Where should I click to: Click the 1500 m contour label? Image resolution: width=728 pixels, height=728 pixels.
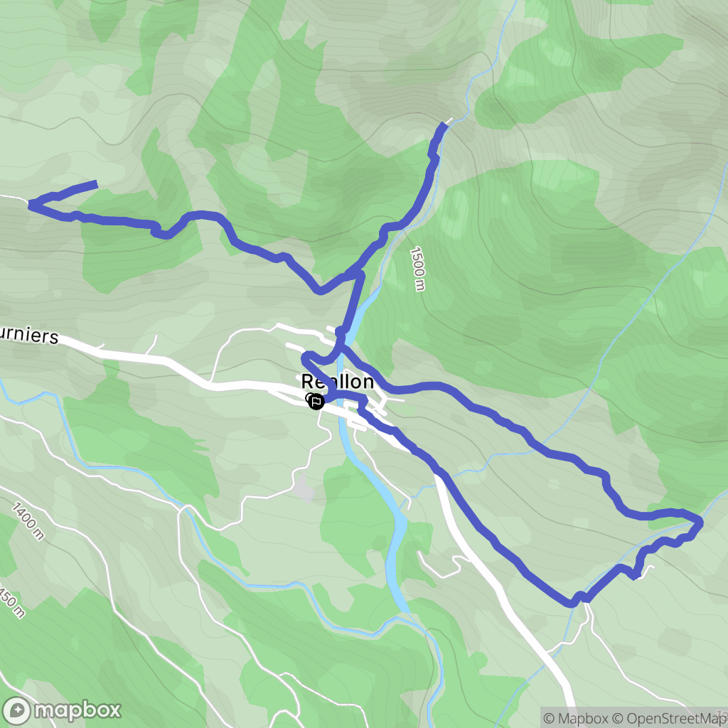tap(417, 268)
